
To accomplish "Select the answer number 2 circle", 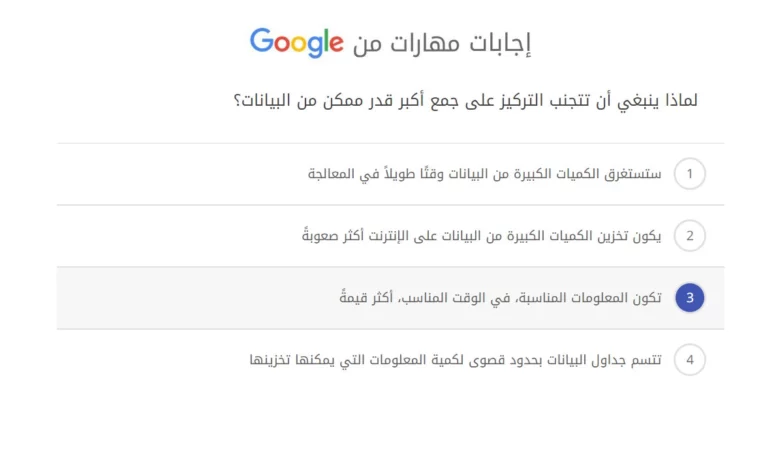I will [x=690, y=236].
